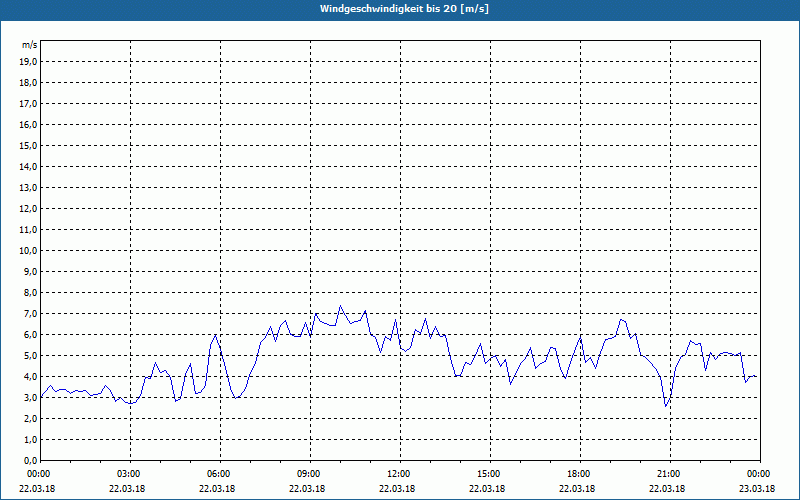Select the 12,0 y-axis value
Image resolution: width=800 pixels, height=500 pixels.
point(27,209)
